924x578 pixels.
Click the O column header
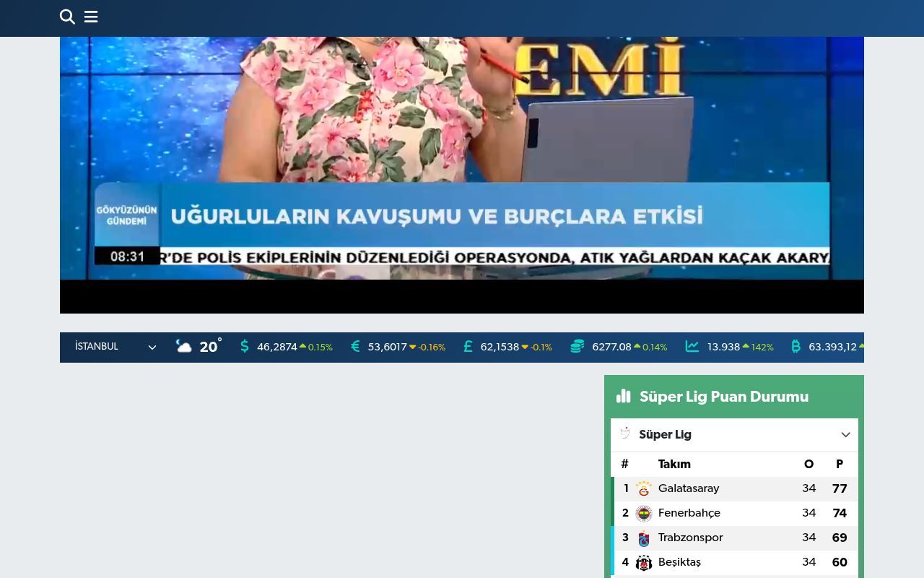(x=808, y=465)
